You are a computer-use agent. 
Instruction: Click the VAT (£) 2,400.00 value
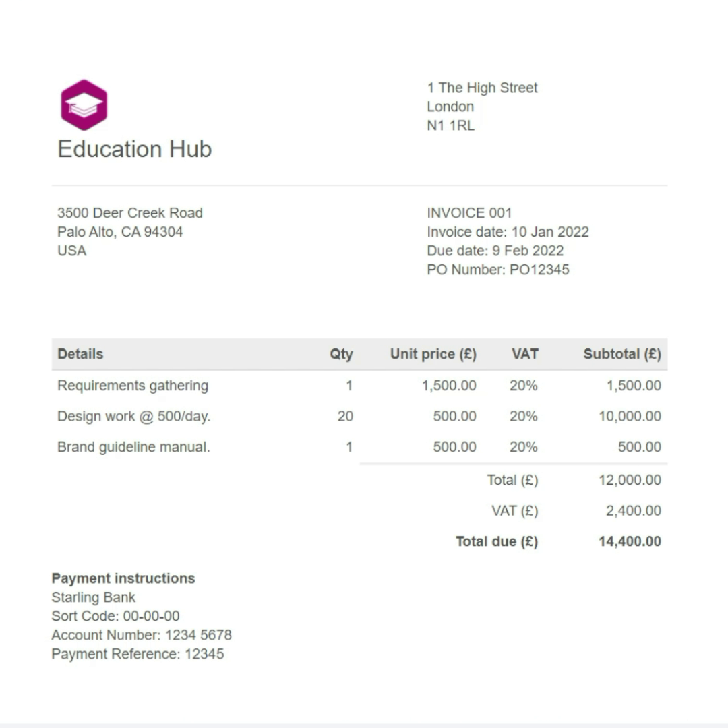633,511
